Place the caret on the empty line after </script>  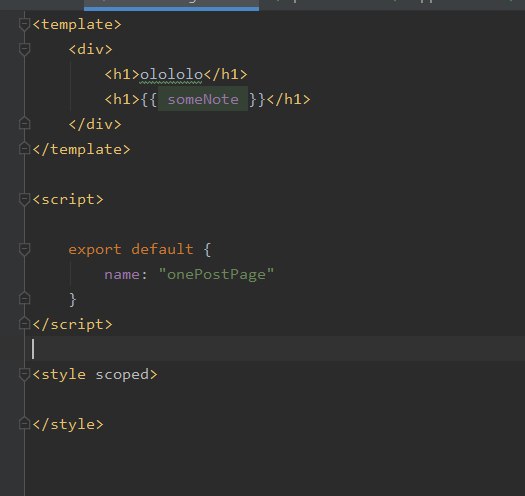coord(275,349)
